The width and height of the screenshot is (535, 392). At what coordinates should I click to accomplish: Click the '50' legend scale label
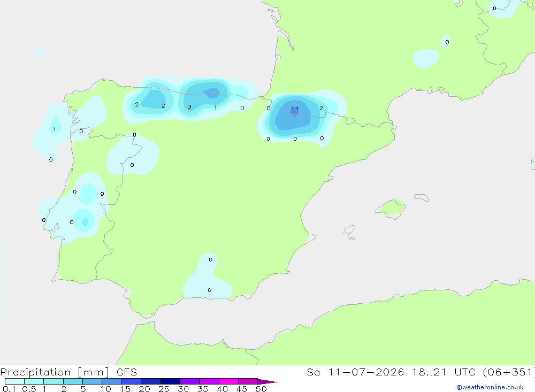pyautogui.click(x=262, y=389)
